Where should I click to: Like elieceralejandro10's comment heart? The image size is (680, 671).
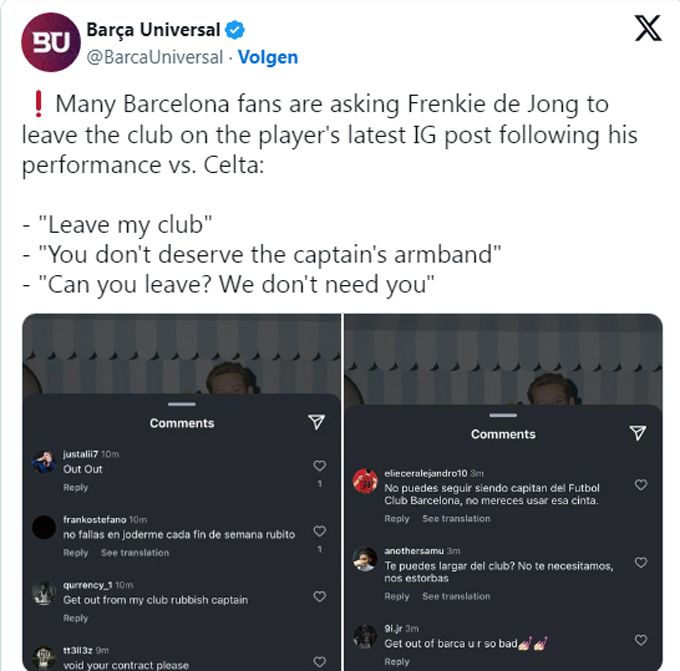click(641, 484)
